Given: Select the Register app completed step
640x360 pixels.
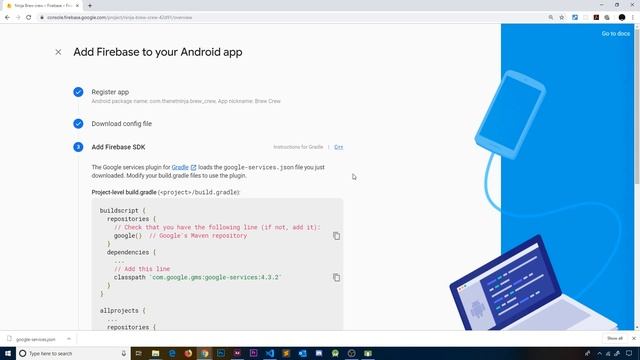Looking at the screenshot, I should 110,92.
